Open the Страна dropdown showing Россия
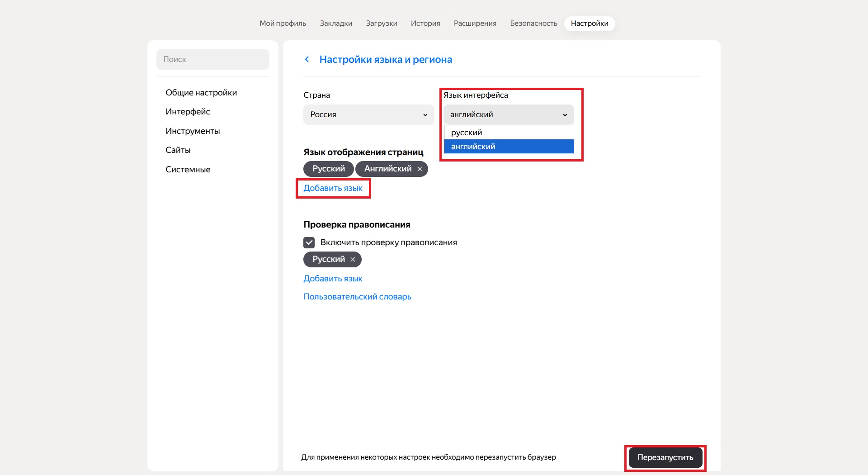This screenshot has height=475, width=868. click(368, 115)
